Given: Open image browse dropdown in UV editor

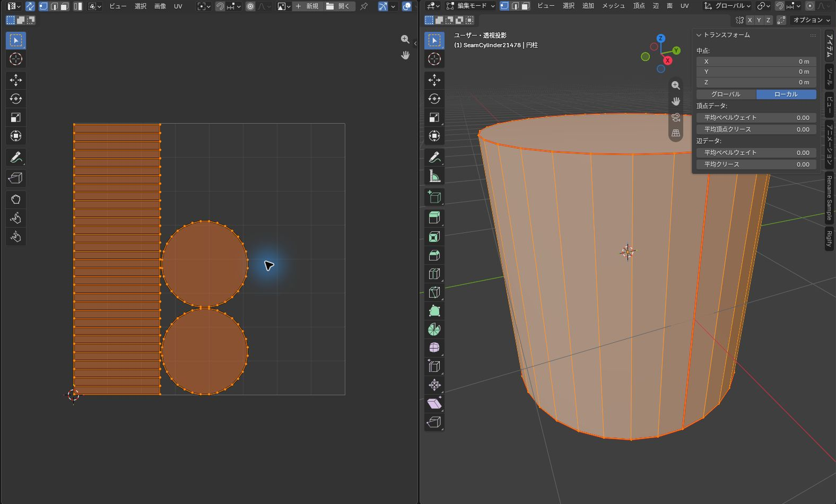Looking at the screenshot, I should tap(284, 6).
